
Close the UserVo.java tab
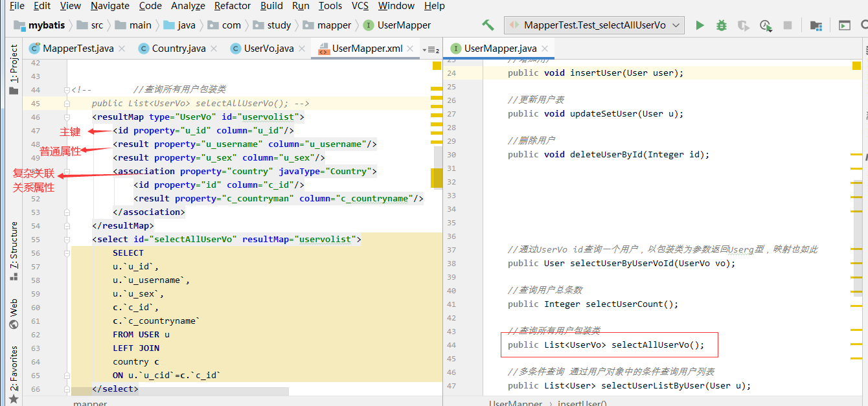coord(301,49)
